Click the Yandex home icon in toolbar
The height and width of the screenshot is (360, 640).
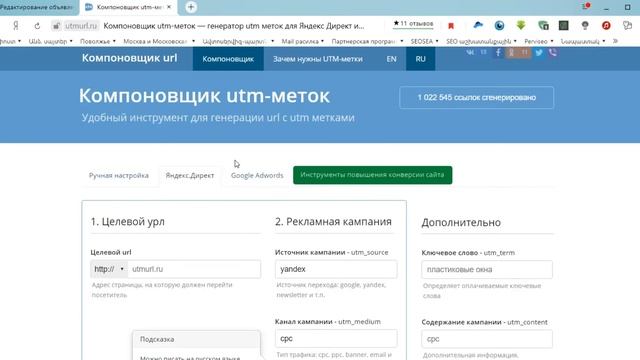[x=16, y=26]
